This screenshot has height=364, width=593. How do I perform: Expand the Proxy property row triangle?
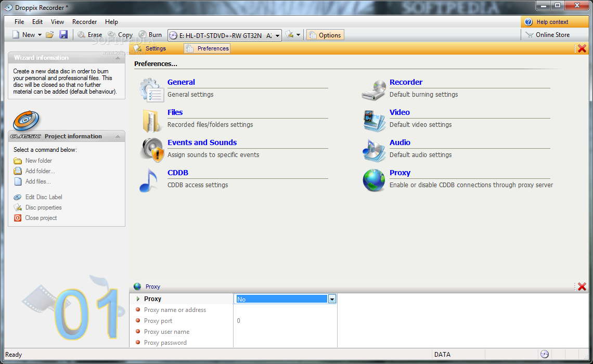coord(138,298)
